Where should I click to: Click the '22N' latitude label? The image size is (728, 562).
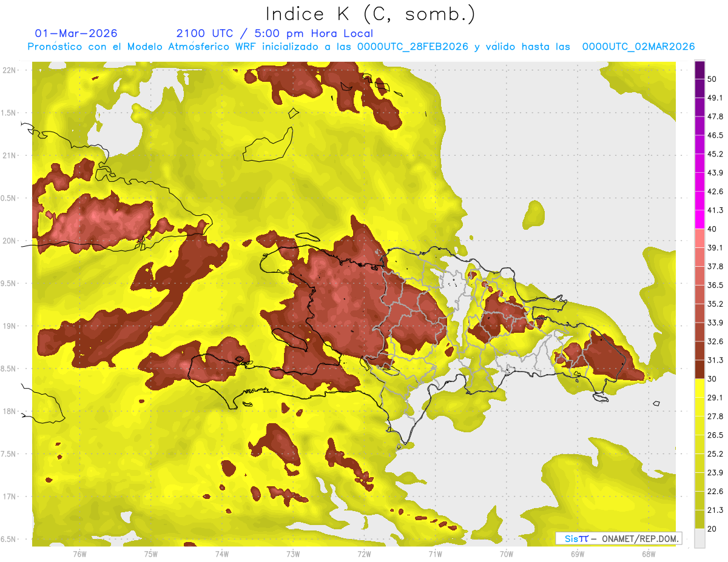click(x=8, y=70)
